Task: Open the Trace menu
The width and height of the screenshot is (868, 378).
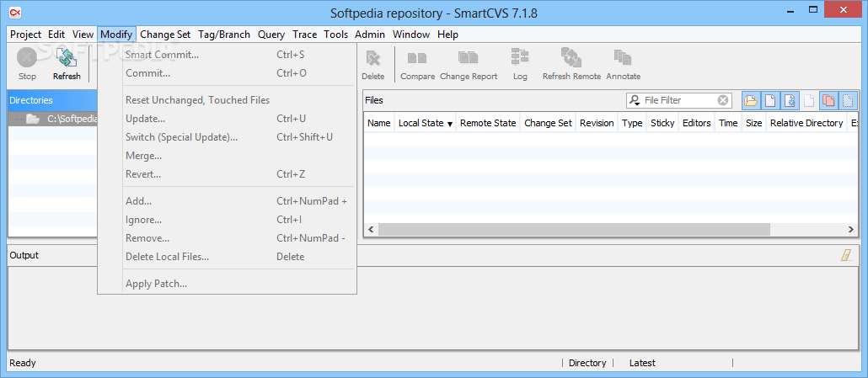Action: (x=304, y=35)
